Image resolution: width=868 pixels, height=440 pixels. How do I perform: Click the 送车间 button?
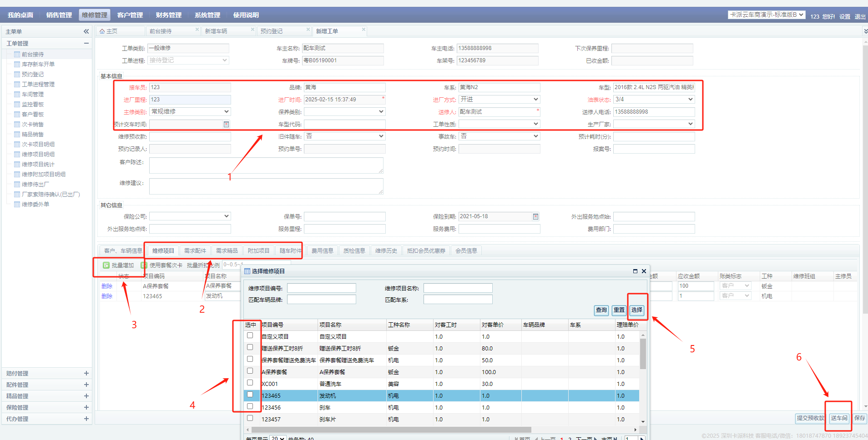click(x=839, y=418)
